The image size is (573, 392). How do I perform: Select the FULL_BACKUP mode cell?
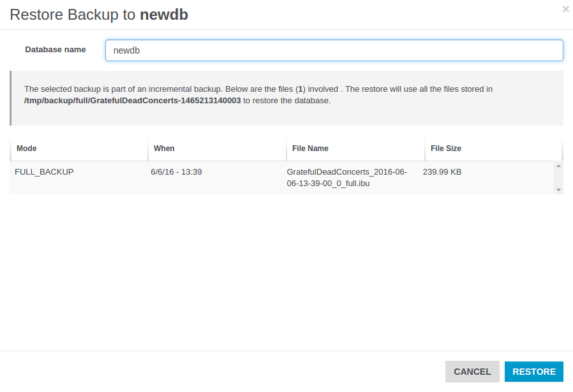click(44, 172)
